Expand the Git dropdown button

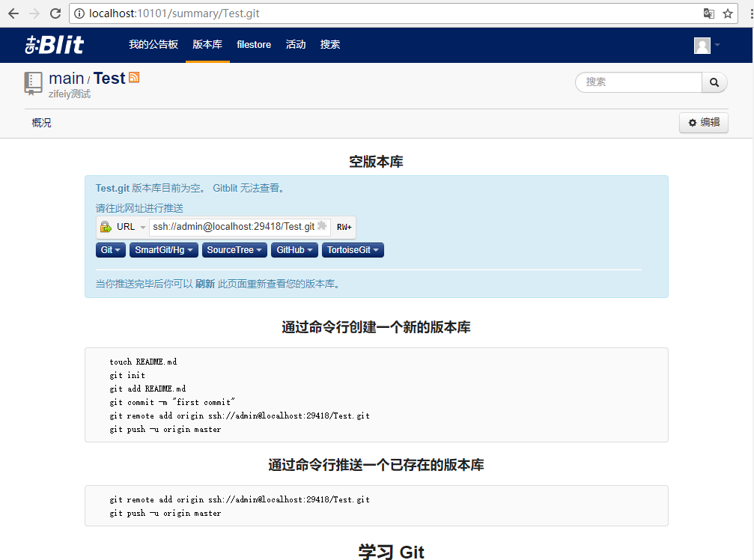[x=111, y=250]
